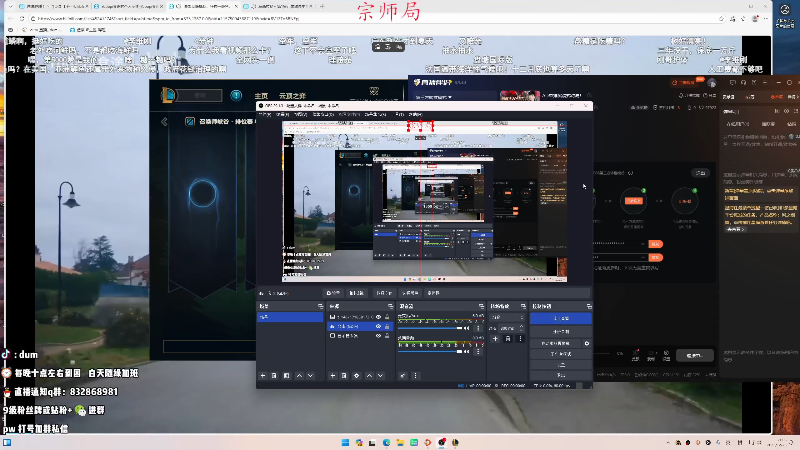This screenshot has height=450, width=800.
Task: Open the alert icon in League client
Action: tap(236, 95)
